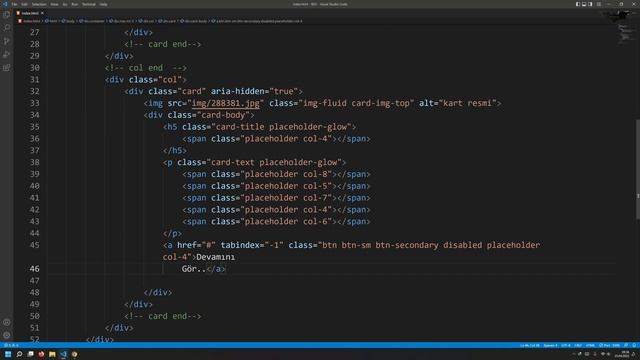The width and height of the screenshot is (640, 360).
Task: Click the problems errors and warnings indicator
Action: (11, 345)
